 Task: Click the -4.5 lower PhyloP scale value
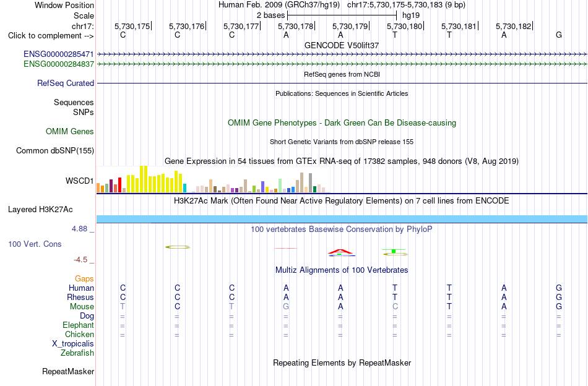tap(80, 260)
